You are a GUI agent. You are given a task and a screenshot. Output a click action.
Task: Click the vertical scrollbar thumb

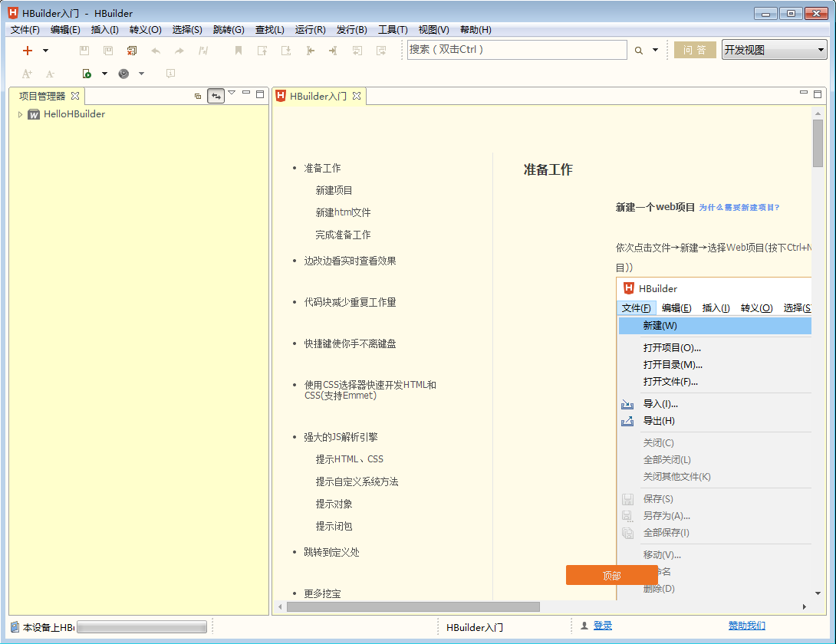coord(818,143)
